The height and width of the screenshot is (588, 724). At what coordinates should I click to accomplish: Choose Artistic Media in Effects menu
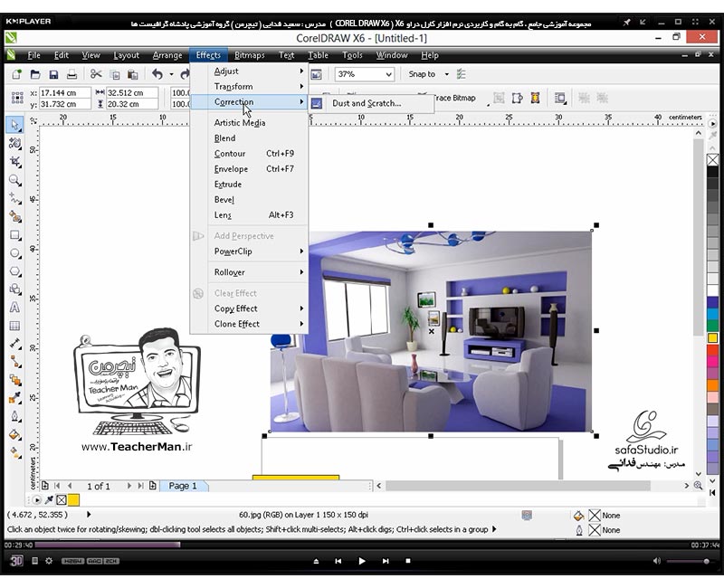click(250, 123)
